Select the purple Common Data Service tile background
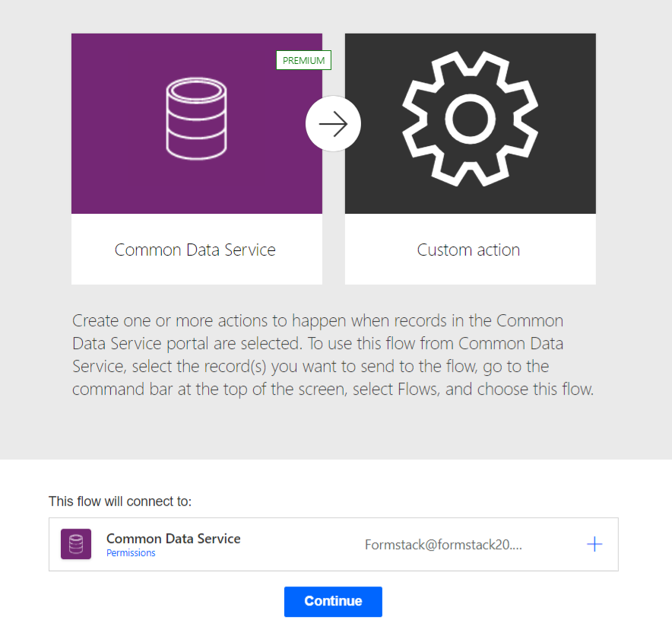This screenshot has height=620, width=672. [x=114, y=175]
